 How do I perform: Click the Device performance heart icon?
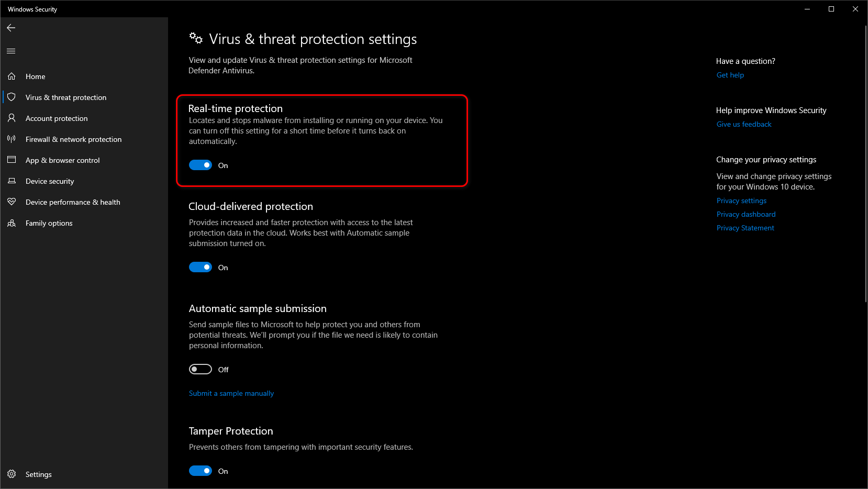tap(12, 202)
